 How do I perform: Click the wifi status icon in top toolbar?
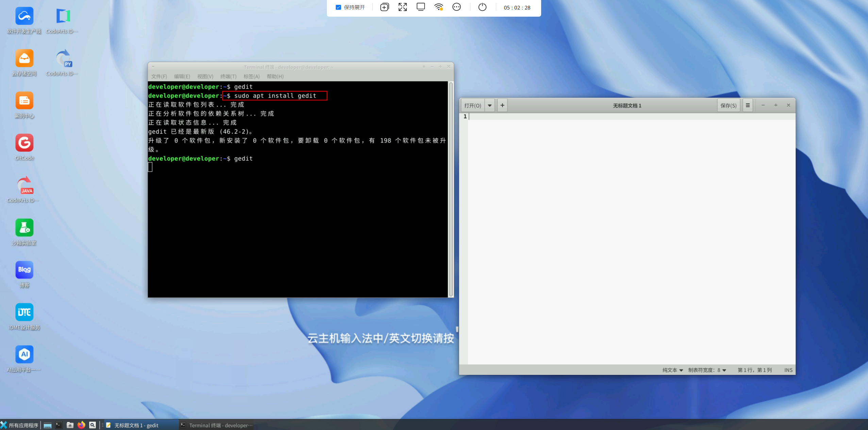point(438,7)
